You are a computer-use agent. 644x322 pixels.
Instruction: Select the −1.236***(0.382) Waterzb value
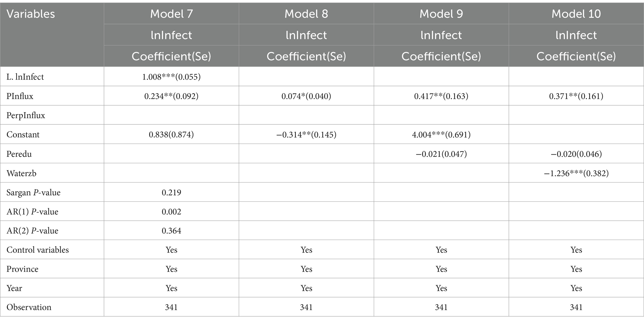coord(576,173)
